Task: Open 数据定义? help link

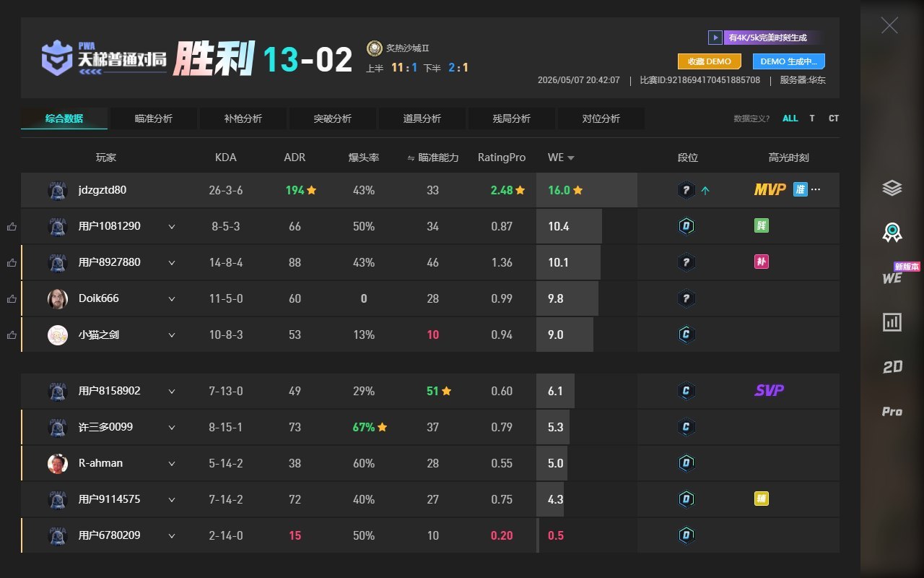Action: point(751,118)
